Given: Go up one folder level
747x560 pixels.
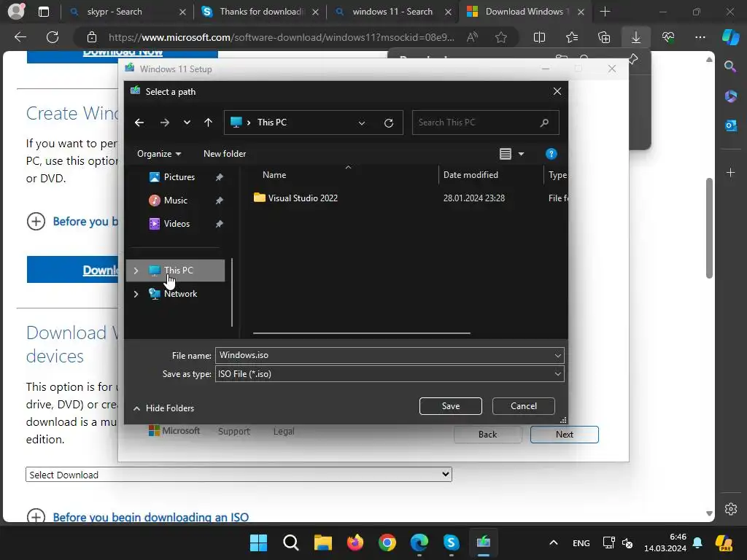Looking at the screenshot, I should coord(208,122).
